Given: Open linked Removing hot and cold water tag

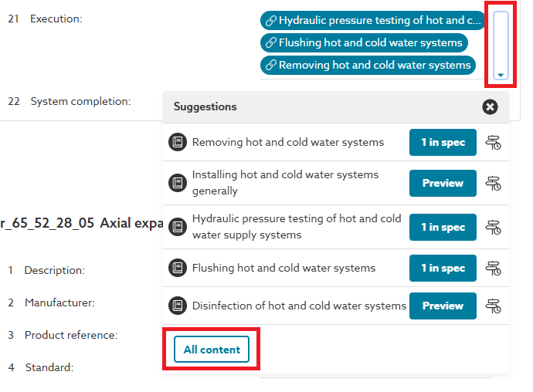Looking at the screenshot, I should click(x=368, y=65).
